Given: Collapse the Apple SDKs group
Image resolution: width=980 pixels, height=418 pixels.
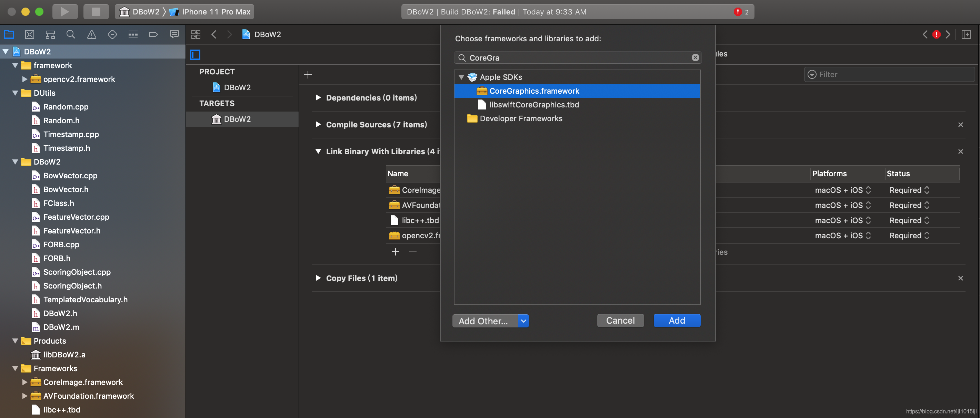Looking at the screenshot, I should tap(461, 77).
